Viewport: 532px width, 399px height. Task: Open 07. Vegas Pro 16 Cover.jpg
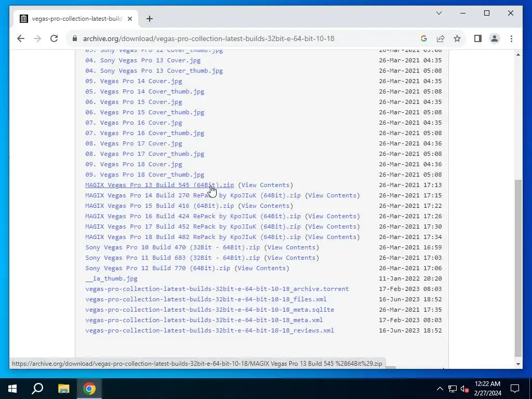coord(134,123)
